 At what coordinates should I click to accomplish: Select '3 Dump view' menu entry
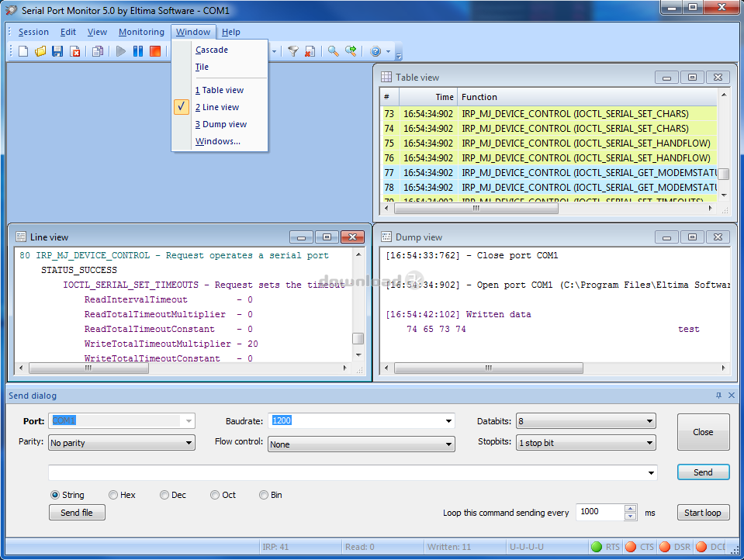point(221,124)
